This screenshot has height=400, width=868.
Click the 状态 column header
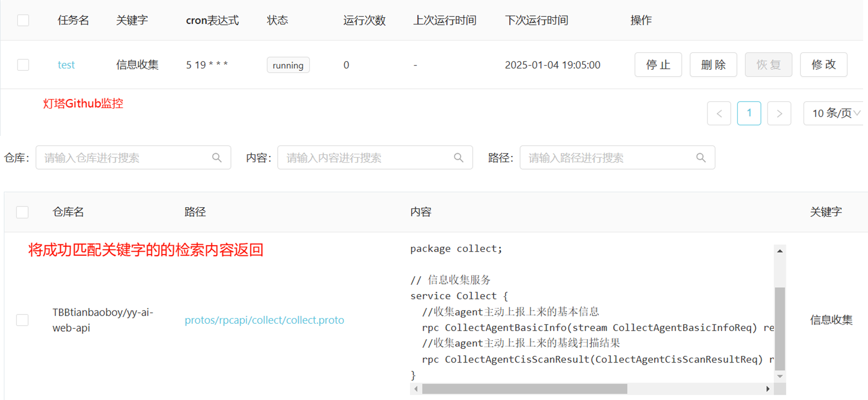(277, 20)
